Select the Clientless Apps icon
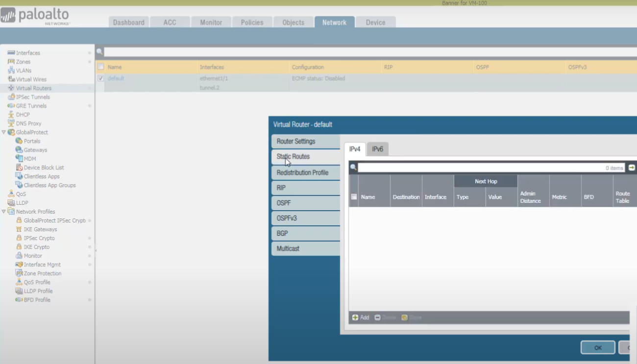 [x=19, y=176]
